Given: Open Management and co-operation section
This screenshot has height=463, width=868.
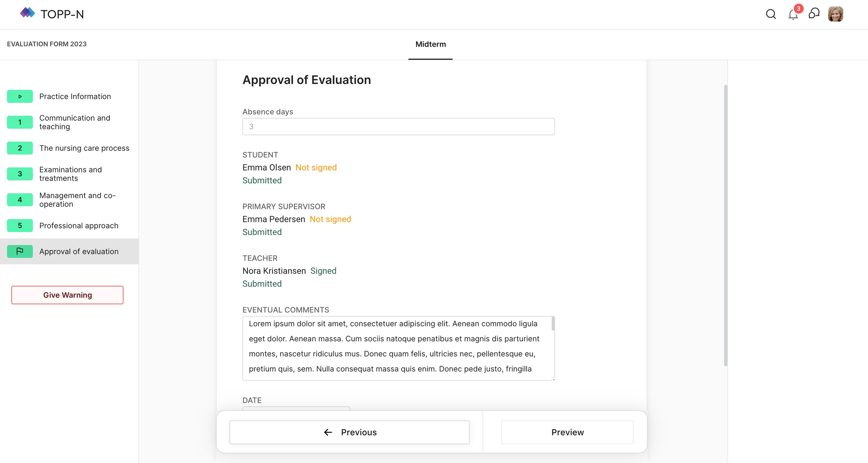Looking at the screenshot, I should click(x=77, y=200).
